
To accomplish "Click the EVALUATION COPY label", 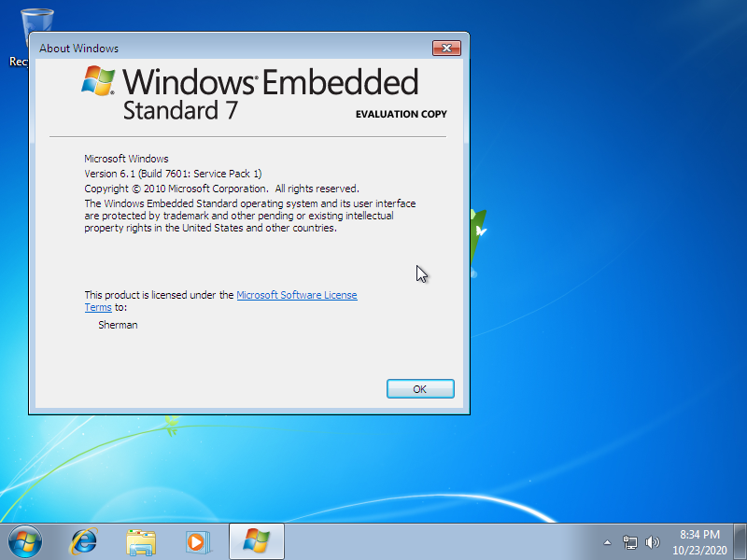I will click(x=401, y=114).
